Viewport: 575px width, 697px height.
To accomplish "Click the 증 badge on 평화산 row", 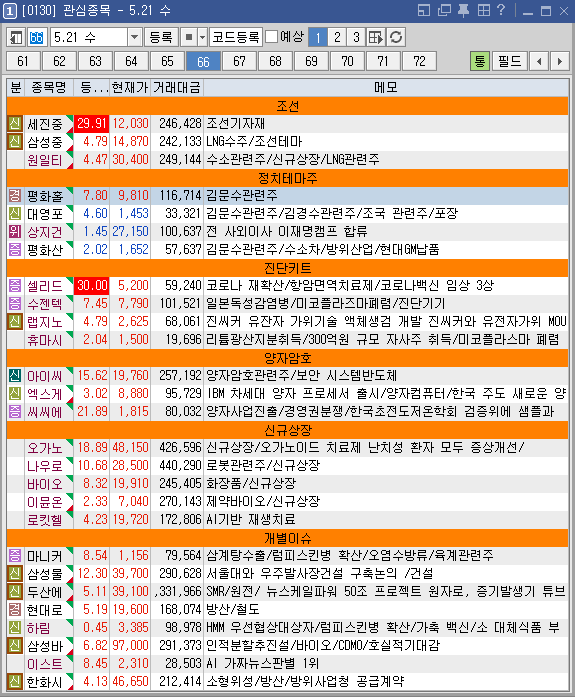I will pos(15,249).
